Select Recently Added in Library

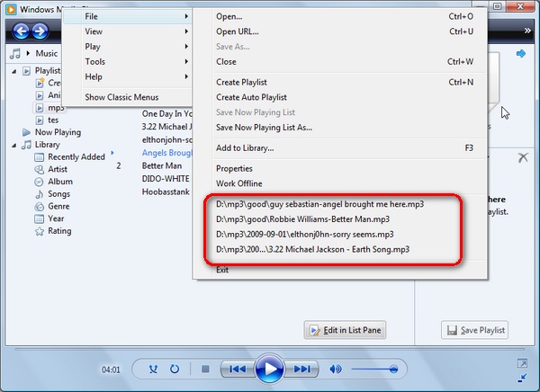click(x=76, y=157)
